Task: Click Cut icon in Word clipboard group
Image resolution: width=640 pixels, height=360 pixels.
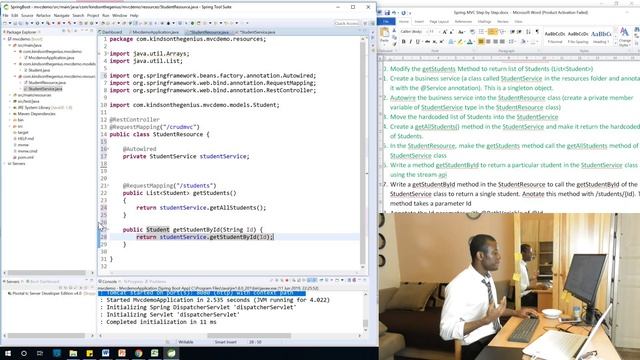Action: pos(394,30)
